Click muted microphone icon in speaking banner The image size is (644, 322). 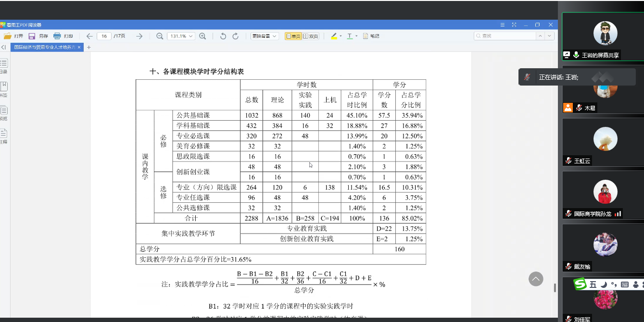coord(528,77)
